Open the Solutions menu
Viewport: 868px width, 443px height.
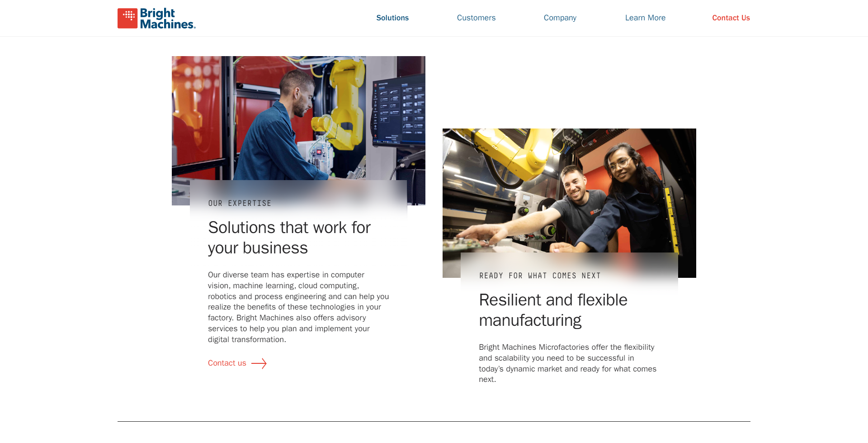392,18
